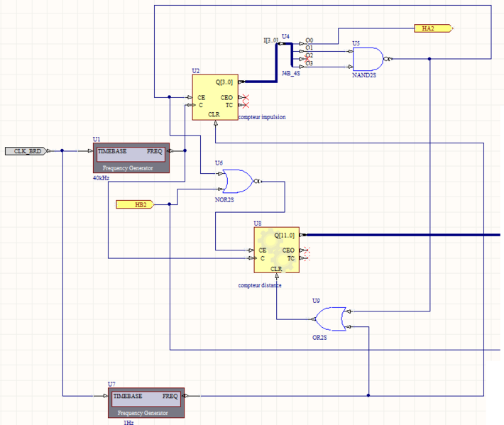Click the red no-connect marker on U2 TC
Image resolution: width=504 pixels, height=425 pixels.
coord(243,105)
